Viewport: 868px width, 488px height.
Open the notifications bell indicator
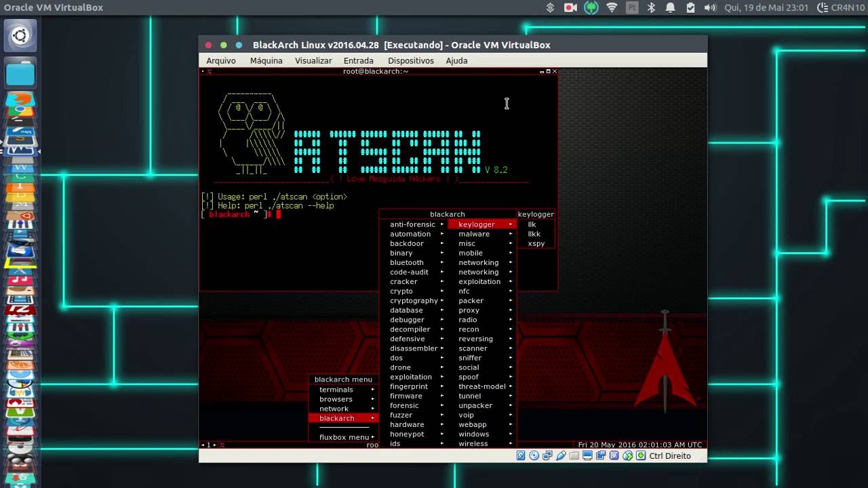(670, 7)
